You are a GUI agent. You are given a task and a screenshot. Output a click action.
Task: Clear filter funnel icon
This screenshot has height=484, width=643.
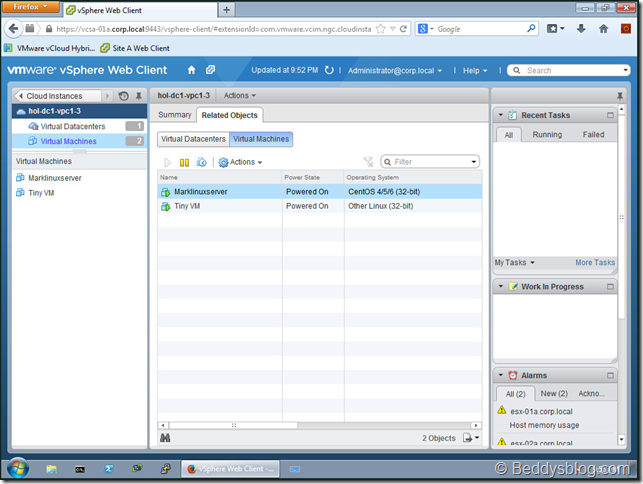pyautogui.click(x=368, y=162)
